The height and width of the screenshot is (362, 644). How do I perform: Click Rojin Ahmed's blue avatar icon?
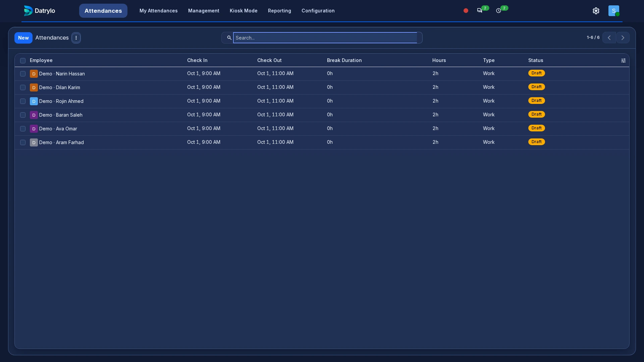pos(34,101)
